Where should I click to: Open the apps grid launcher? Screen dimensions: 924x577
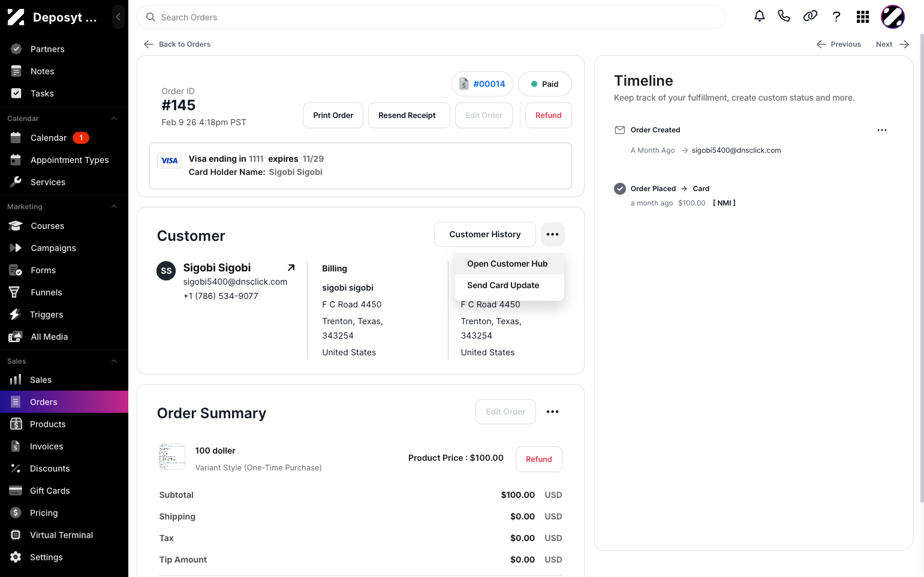(x=863, y=17)
